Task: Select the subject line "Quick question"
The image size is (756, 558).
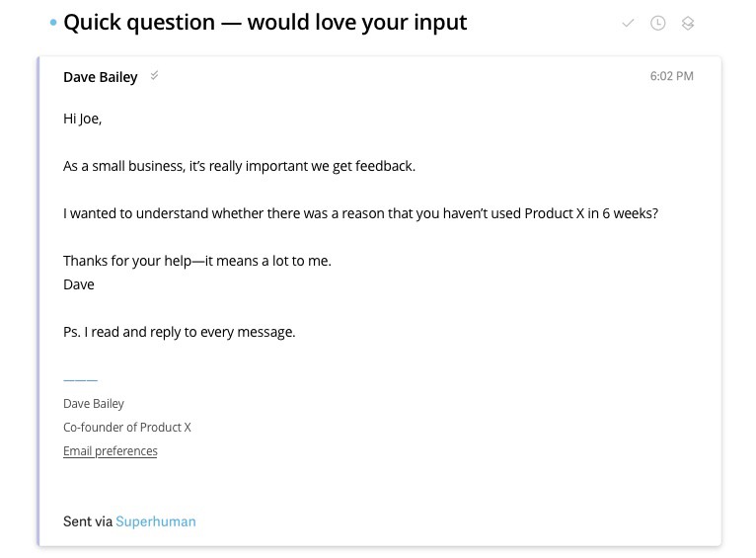Action: click(265, 22)
